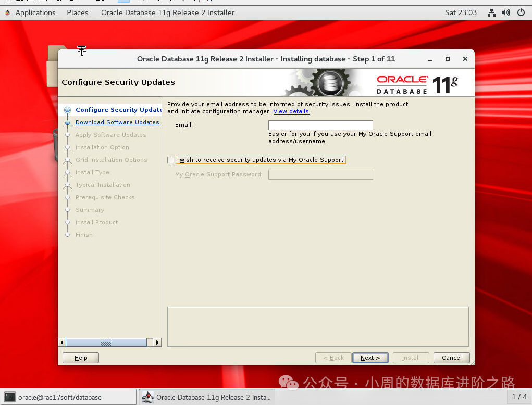Click the Cancel button
Image resolution: width=532 pixels, height=405 pixels.
(452, 358)
